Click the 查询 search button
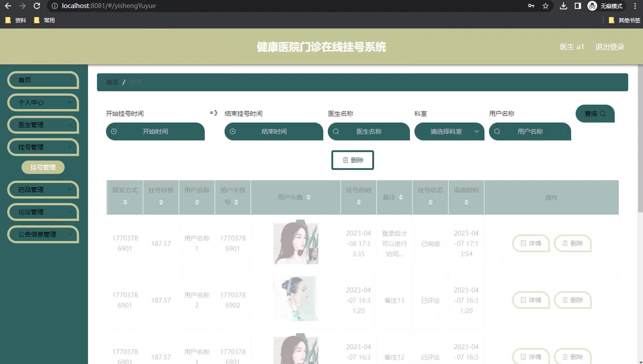 pyautogui.click(x=595, y=113)
